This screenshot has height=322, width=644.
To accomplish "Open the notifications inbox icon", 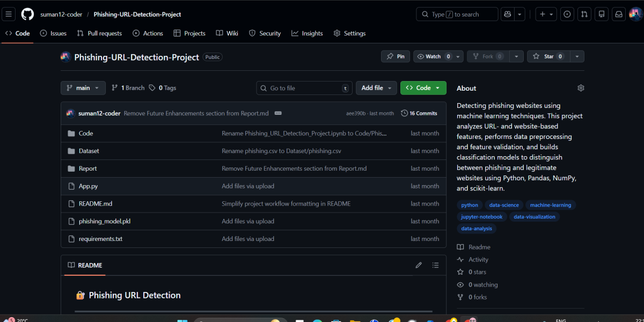I will [x=619, y=14].
